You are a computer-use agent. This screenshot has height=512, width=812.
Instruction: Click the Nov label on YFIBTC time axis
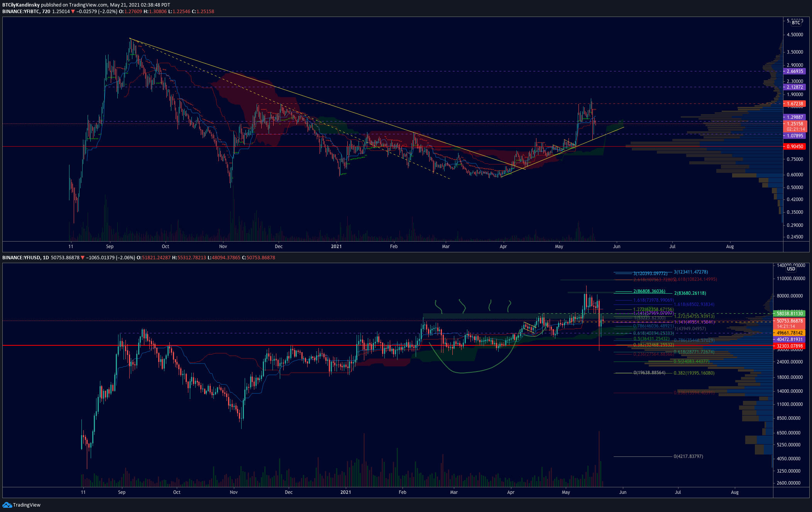(223, 247)
